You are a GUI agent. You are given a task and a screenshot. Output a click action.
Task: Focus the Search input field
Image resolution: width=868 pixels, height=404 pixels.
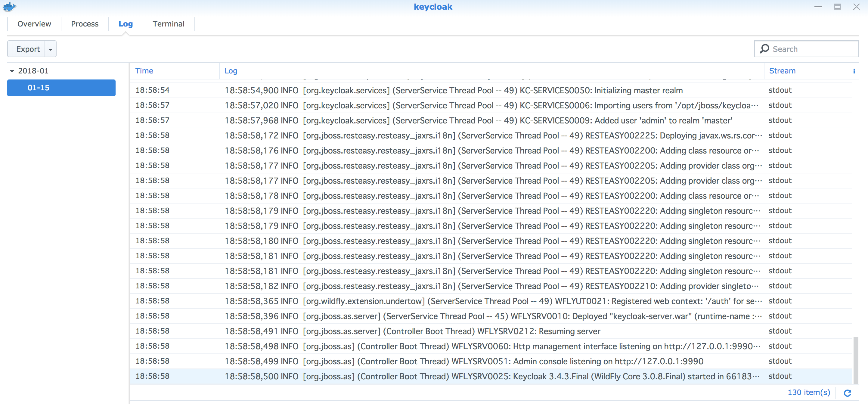point(812,49)
